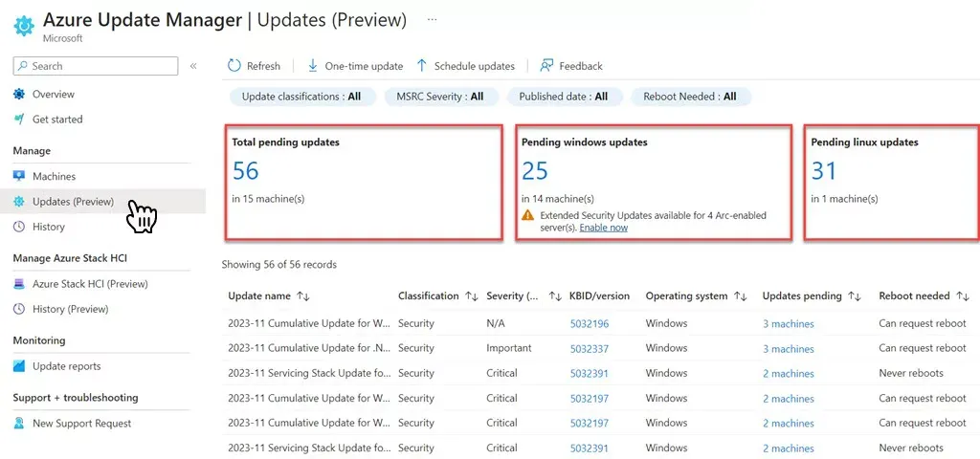Click the Pending windows updates count 25
This screenshot has height=459, width=980.
pyautogui.click(x=535, y=170)
